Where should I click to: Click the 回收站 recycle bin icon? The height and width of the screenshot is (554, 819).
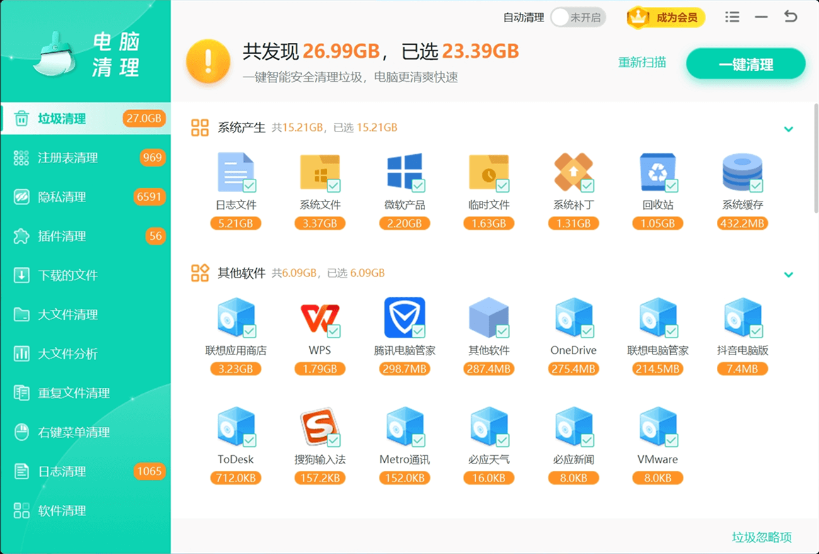point(658,172)
